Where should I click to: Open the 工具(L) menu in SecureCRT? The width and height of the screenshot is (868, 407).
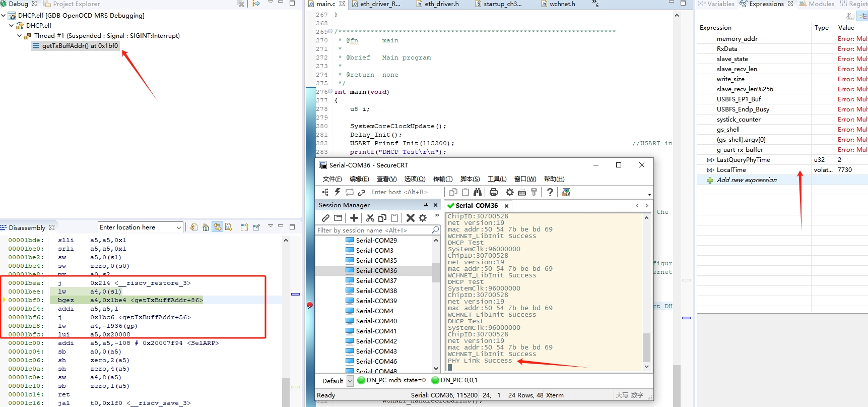pos(497,179)
